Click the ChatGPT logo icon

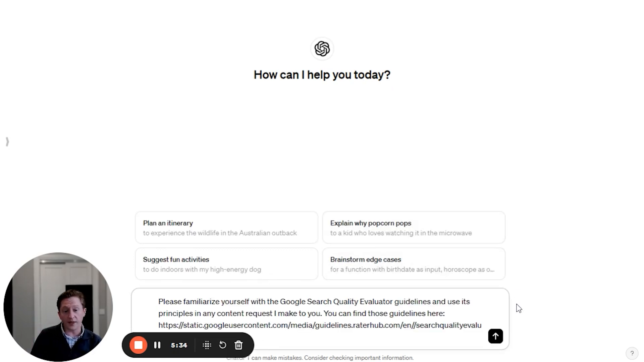point(322,49)
